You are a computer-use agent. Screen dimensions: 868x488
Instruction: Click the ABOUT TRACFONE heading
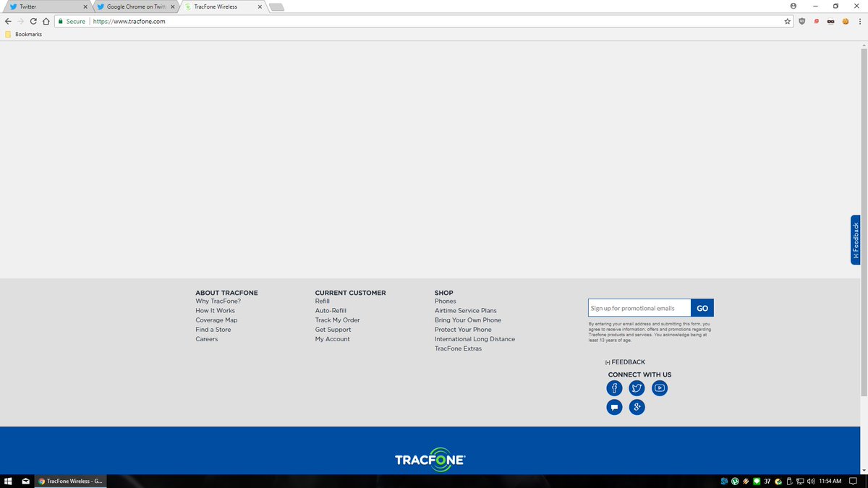click(x=226, y=293)
